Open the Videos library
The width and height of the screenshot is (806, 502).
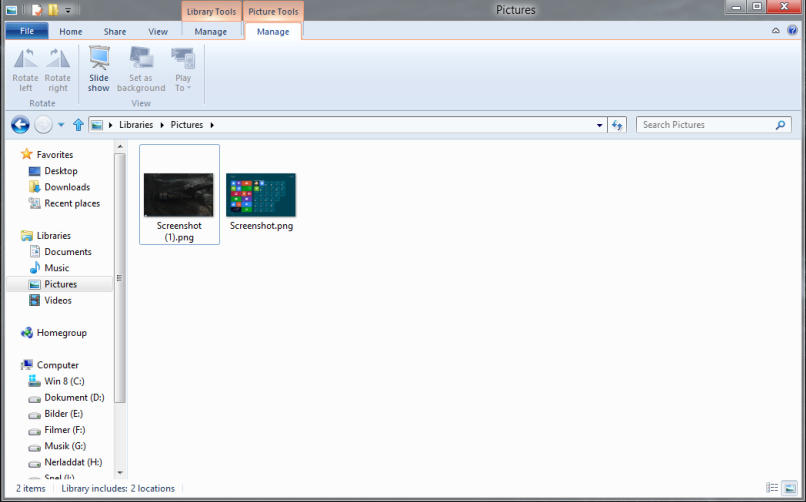point(58,301)
